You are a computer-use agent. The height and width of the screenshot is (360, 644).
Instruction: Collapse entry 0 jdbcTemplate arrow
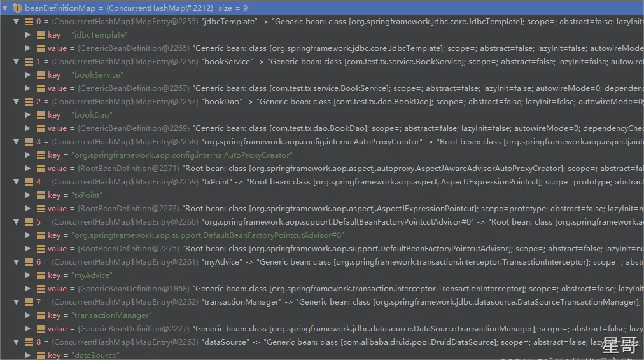click(17, 22)
